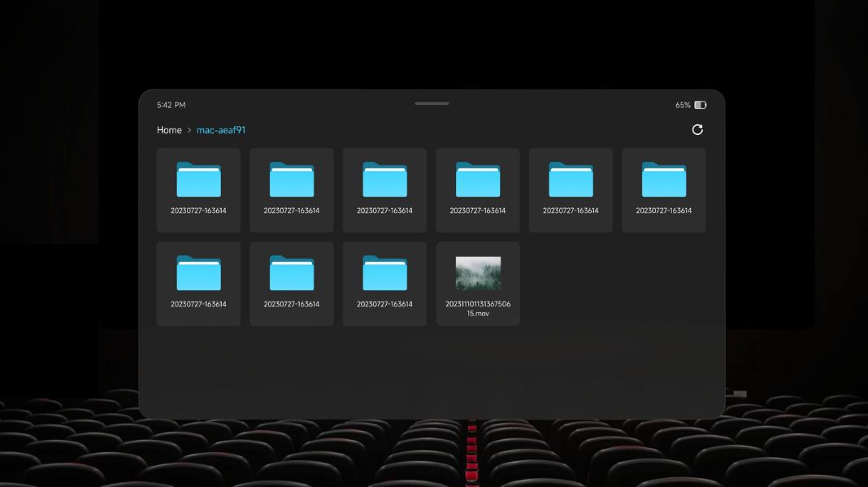Open the forest video thumbnail
This screenshot has height=487, width=868.
pos(478,273)
